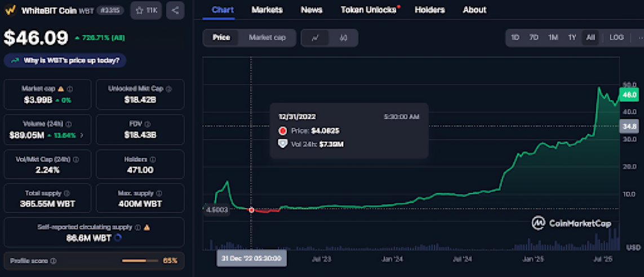Select the 7D time range
644x277 pixels.
534,38
